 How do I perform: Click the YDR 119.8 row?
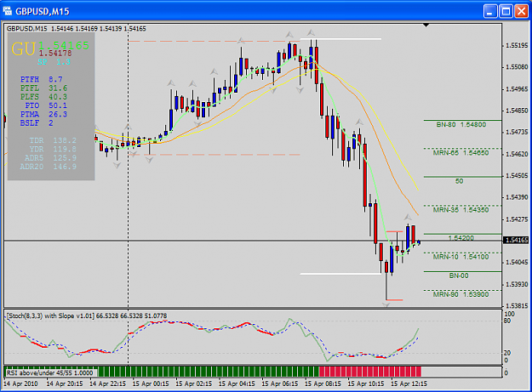(53, 149)
